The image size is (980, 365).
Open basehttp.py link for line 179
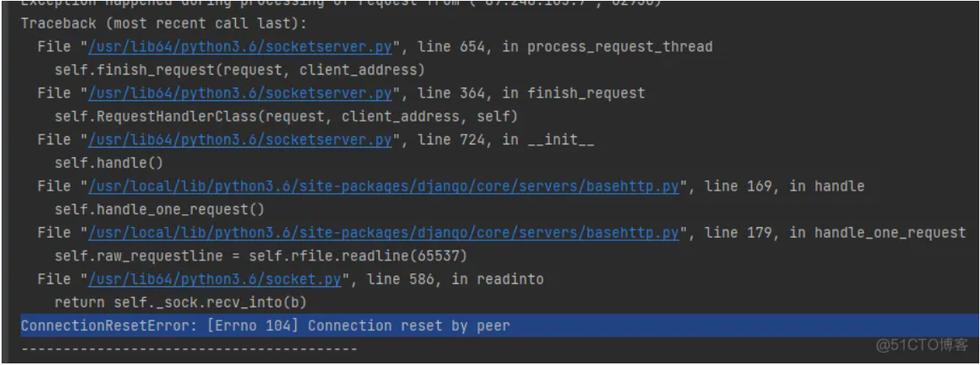coord(383,234)
